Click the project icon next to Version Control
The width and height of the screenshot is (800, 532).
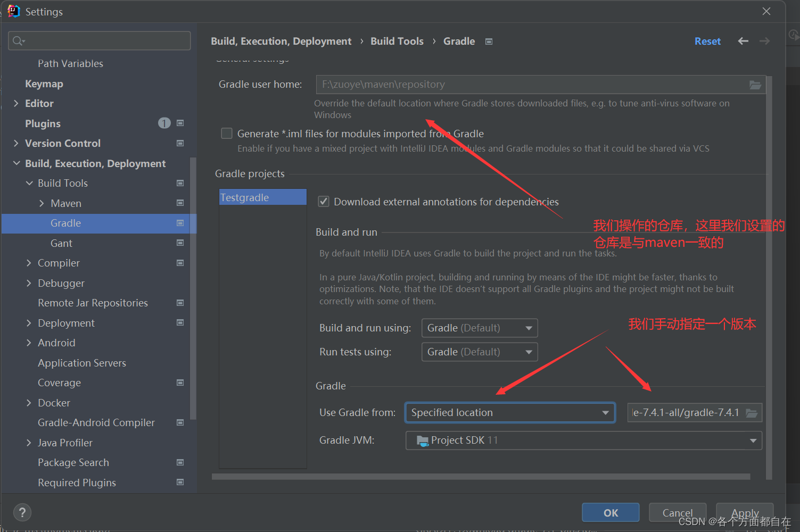pos(180,143)
